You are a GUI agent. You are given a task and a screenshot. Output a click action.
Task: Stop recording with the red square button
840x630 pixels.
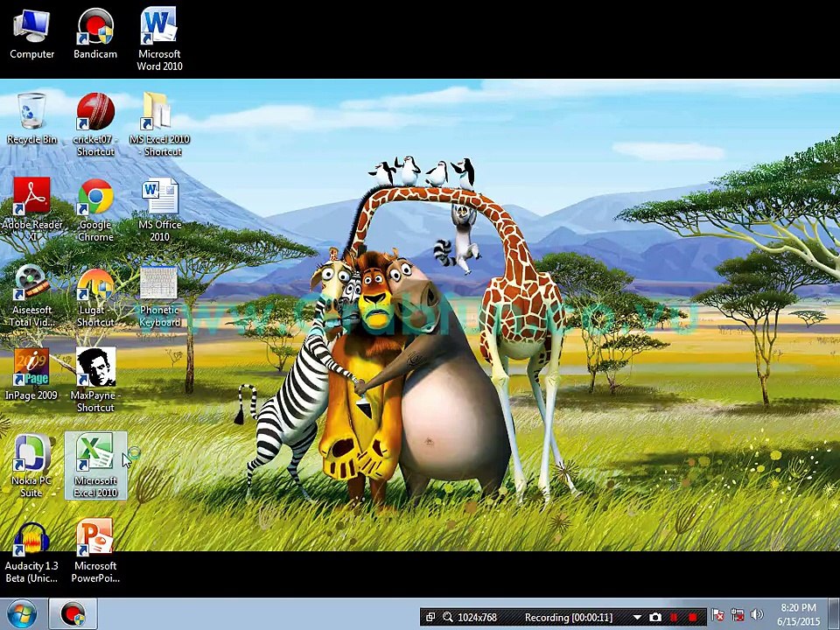(693, 617)
